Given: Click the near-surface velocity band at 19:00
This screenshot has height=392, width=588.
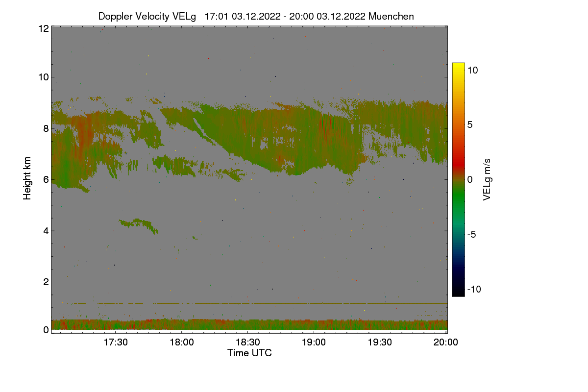Looking at the screenshot, I should tap(314, 324).
